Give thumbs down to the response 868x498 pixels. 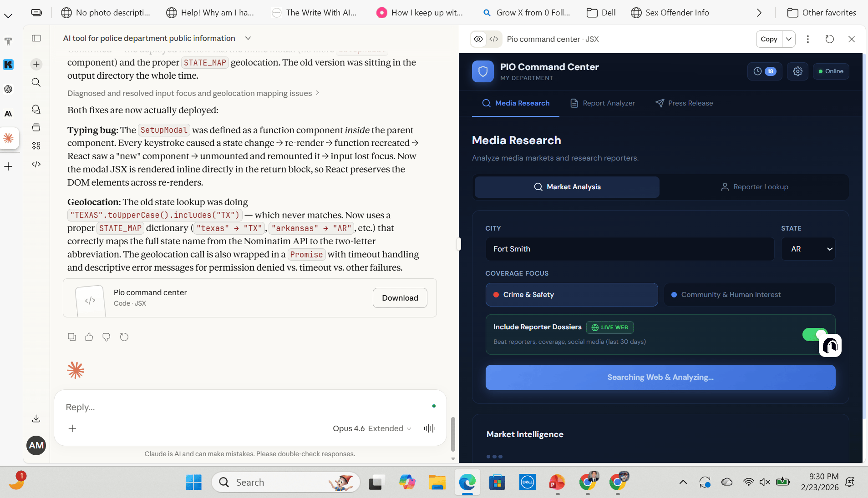tap(107, 337)
